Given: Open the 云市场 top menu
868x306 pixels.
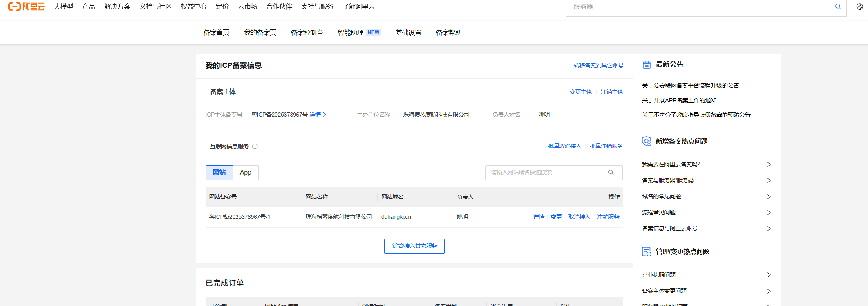Looking at the screenshot, I should click(x=248, y=7).
